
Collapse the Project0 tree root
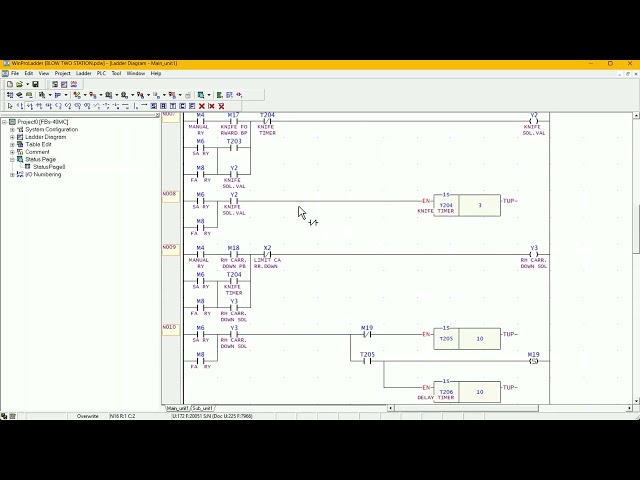point(4,122)
